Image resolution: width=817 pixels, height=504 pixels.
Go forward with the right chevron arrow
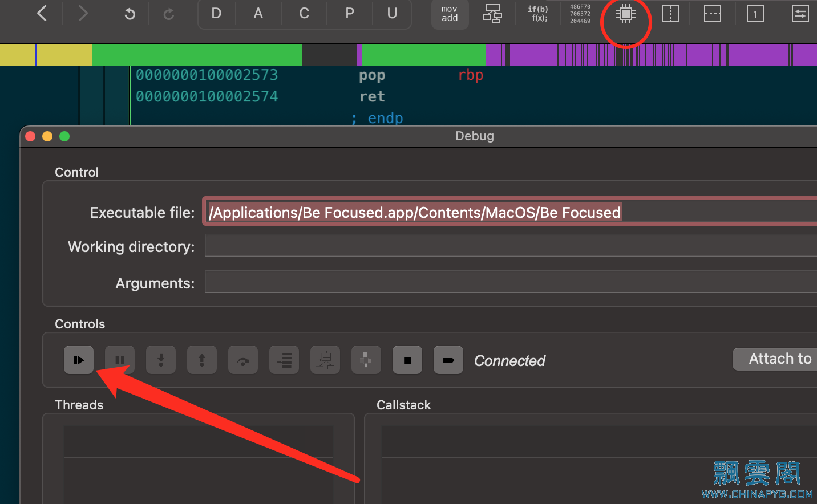[x=83, y=13]
